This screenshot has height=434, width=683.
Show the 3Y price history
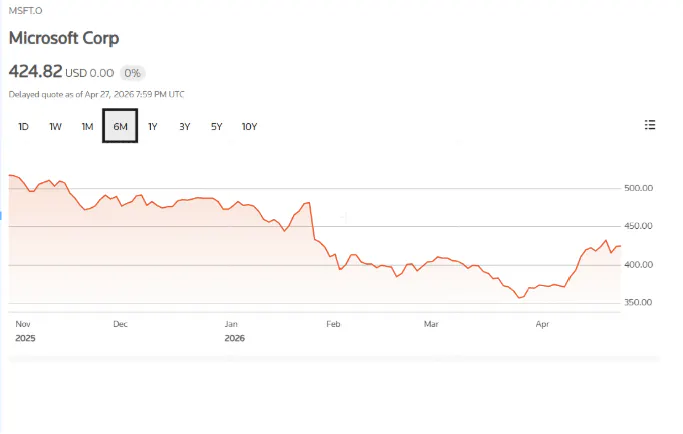point(184,127)
